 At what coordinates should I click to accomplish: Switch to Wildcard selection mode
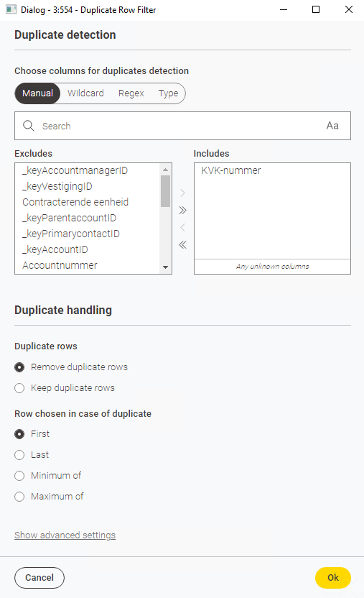pyautogui.click(x=85, y=93)
